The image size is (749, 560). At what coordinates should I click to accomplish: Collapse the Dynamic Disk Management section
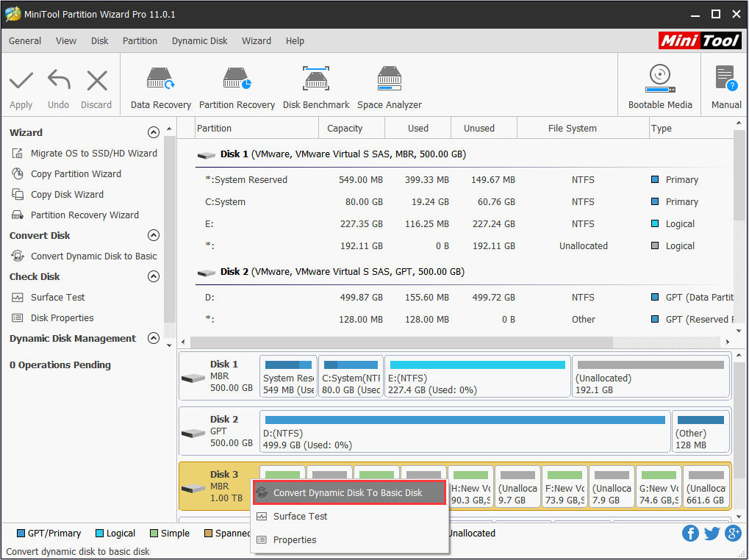[153, 338]
